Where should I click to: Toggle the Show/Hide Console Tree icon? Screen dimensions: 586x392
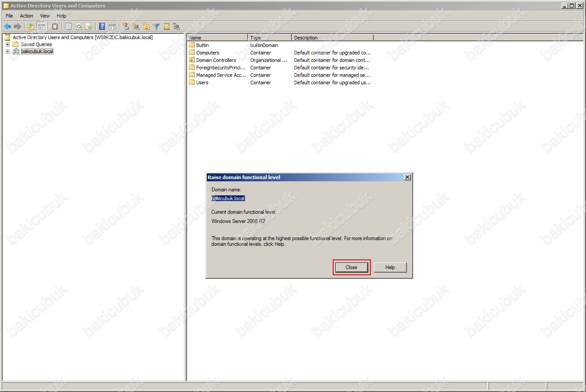point(41,27)
